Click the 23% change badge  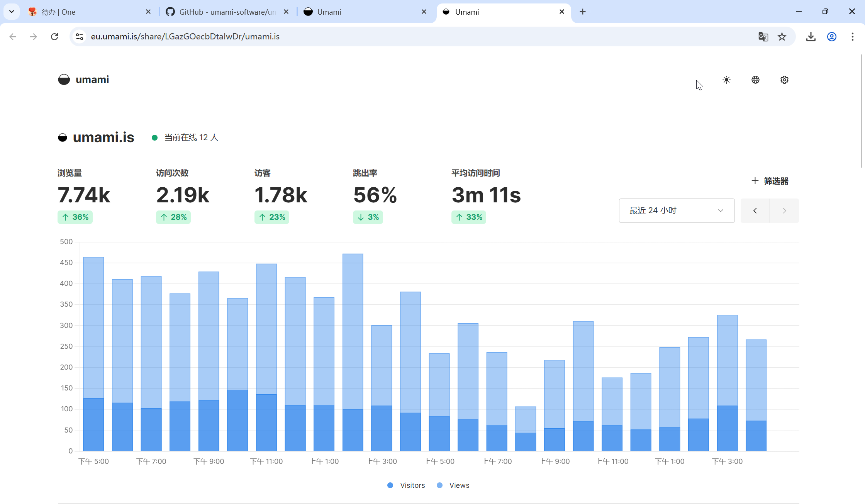coord(272,217)
